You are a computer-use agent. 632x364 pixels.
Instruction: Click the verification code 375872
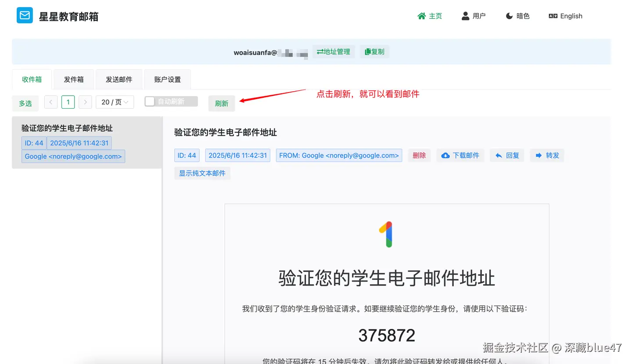387,335
